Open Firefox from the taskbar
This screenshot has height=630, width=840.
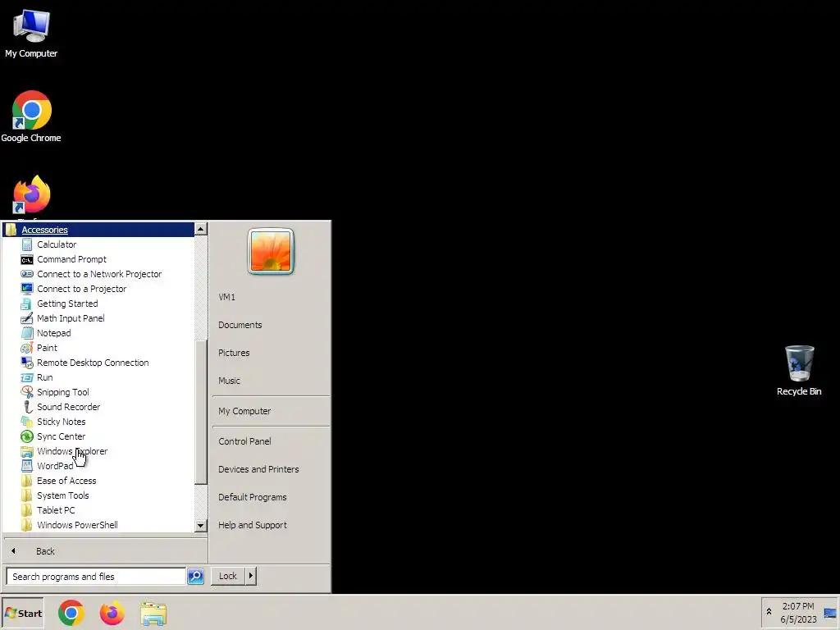click(112, 613)
